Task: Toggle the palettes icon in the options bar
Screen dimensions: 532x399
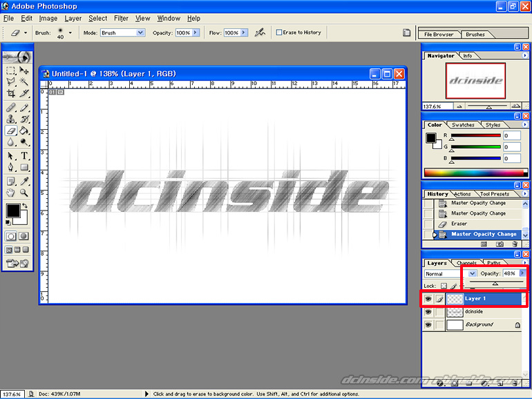Action: click(406, 32)
